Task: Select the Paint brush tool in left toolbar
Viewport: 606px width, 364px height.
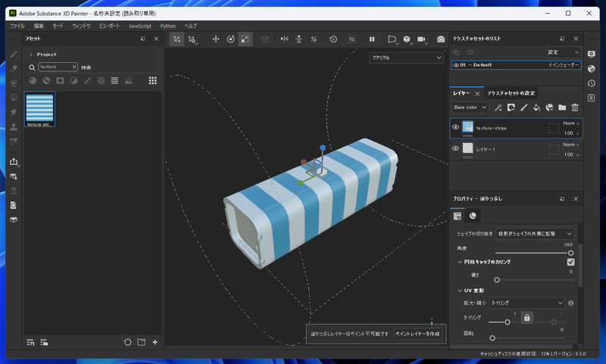Action: (14, 54)
